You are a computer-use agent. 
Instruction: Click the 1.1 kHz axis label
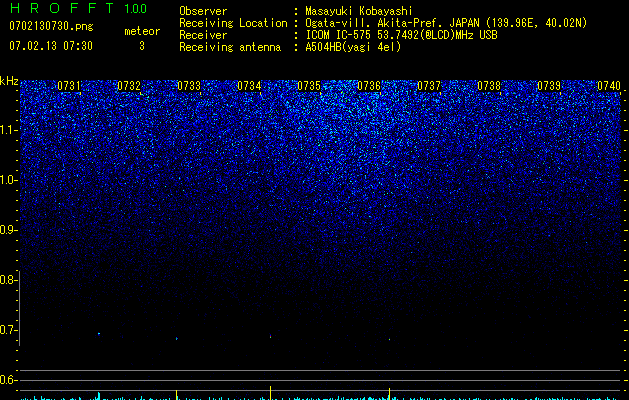click(x=8, y=130)
